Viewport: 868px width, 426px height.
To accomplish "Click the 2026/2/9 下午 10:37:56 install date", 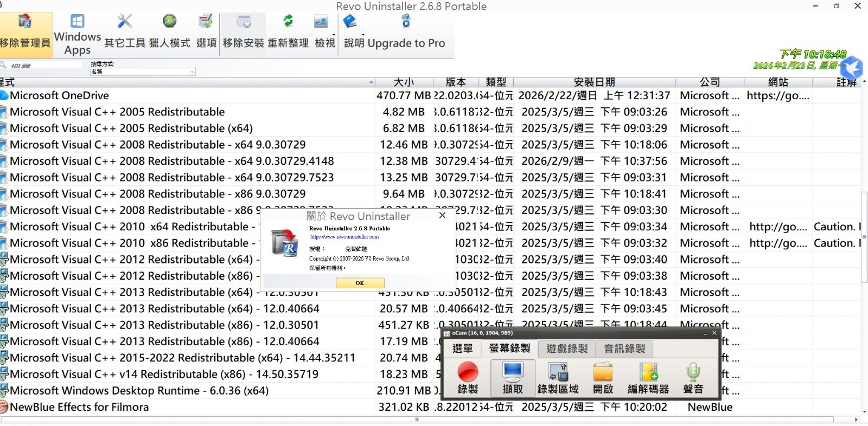I will 595,161.
